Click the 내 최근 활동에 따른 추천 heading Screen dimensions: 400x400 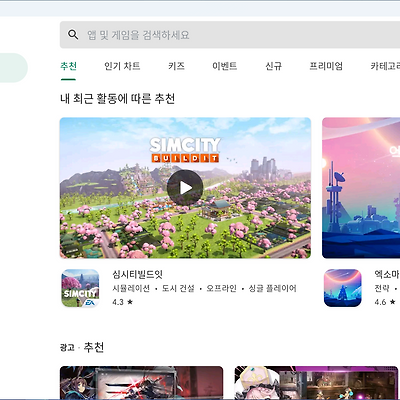pos(118,99)
